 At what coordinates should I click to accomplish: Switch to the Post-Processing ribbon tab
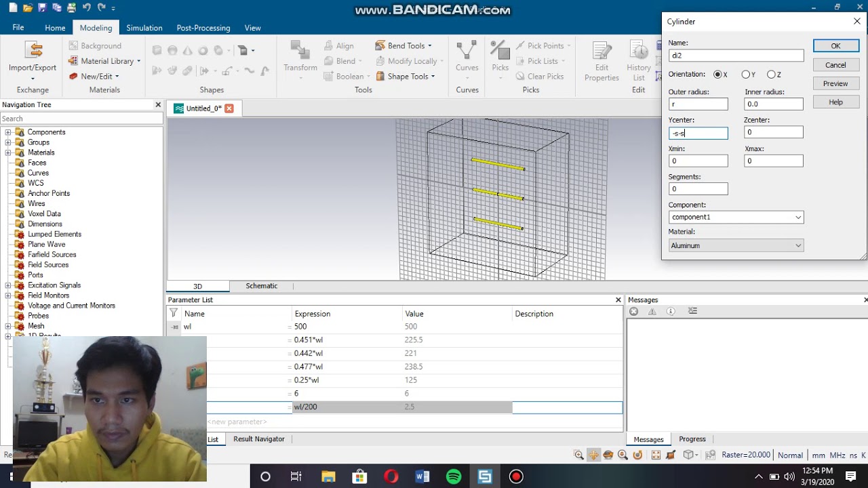pos(203,28)
